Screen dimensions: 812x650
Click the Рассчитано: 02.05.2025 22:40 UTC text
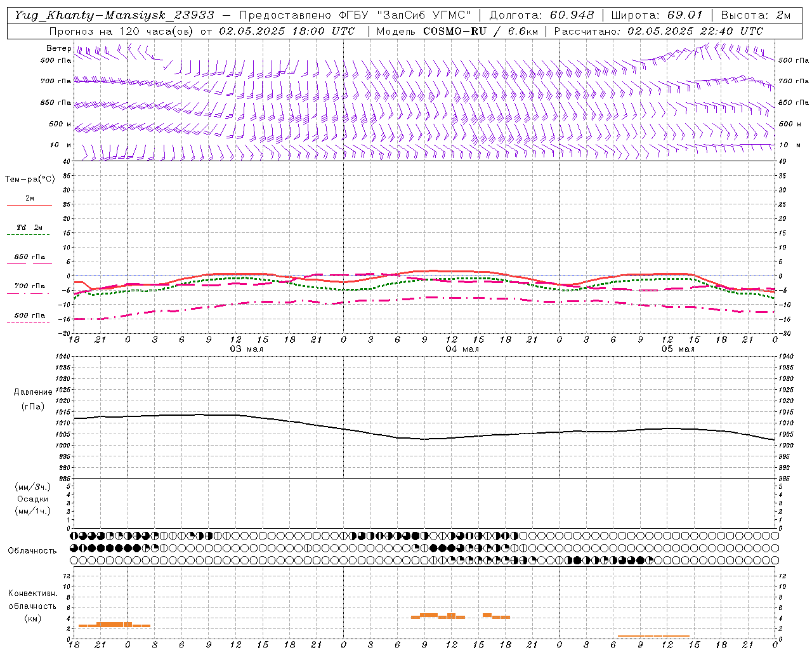(658, 31)
